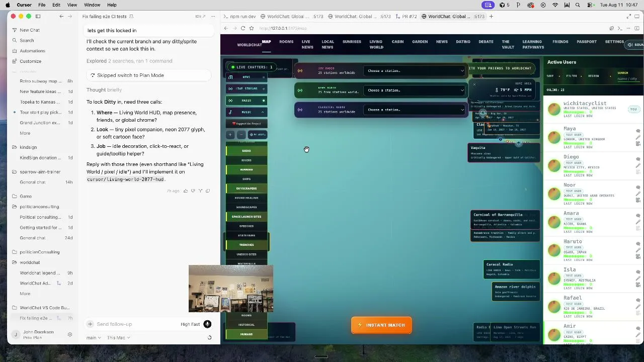Open the Carnival of Barranquilla card
The height and width of the screenshot is (362, 644).
pos(505,220)
